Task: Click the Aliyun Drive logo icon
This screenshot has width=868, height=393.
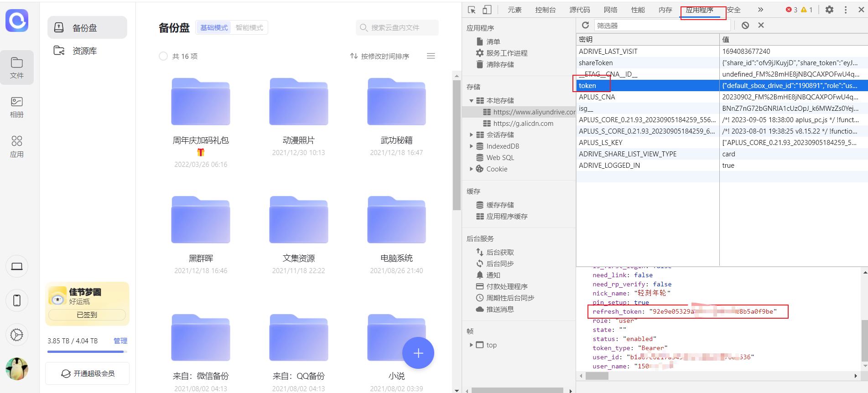Action: coord(17,21)
